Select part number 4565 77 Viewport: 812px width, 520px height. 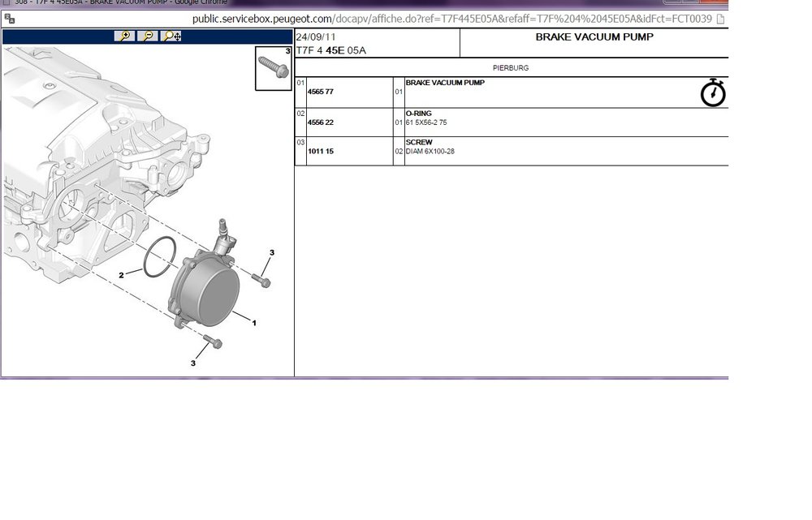321,92
